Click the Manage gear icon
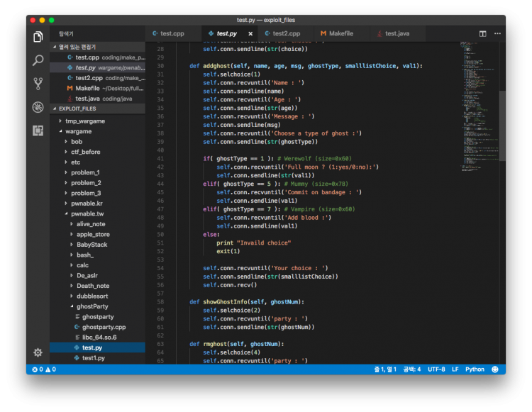 click(38, 352)
